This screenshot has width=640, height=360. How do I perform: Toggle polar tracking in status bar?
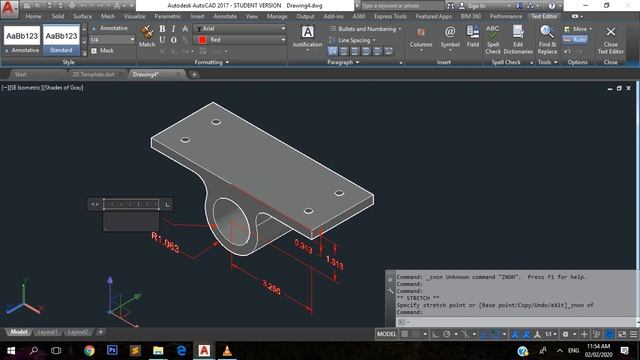[x=447, y=334]
